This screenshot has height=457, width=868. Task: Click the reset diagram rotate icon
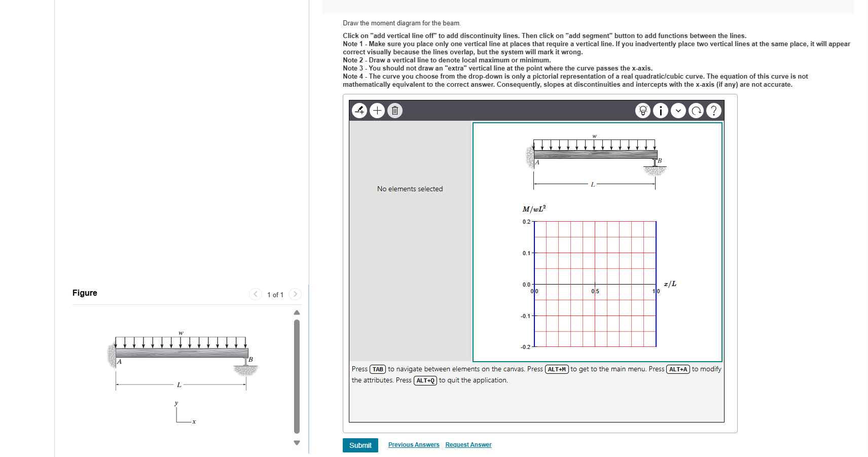(696, 111)
